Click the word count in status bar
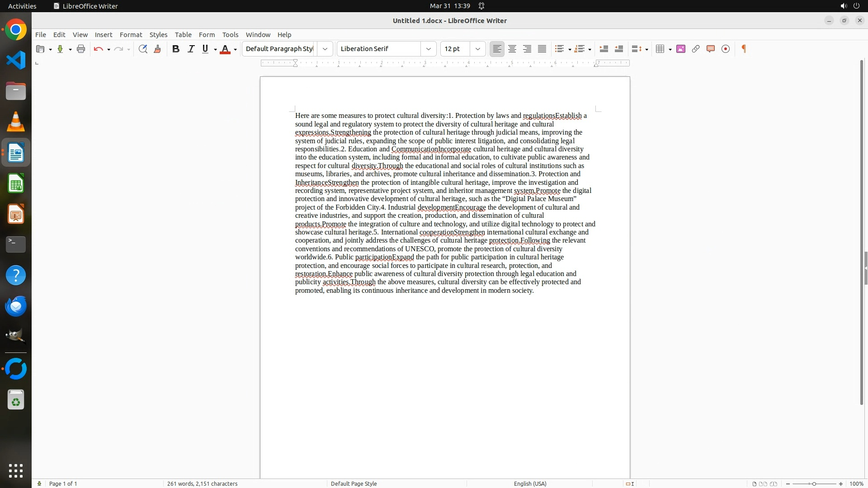The width and height of the screenshot is (868, 488). [x=202, y=483]
